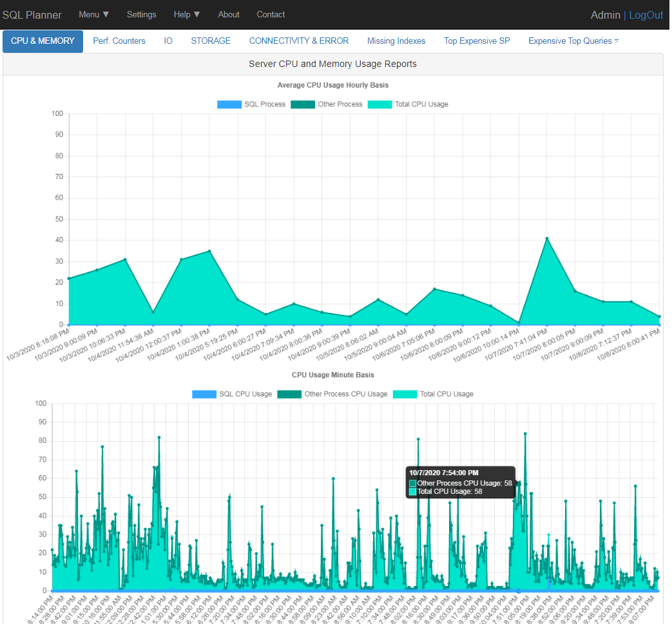Click the 10/7/2020 7:54 PM data tooltip
The image size is (672, 624).
(459, 483)
